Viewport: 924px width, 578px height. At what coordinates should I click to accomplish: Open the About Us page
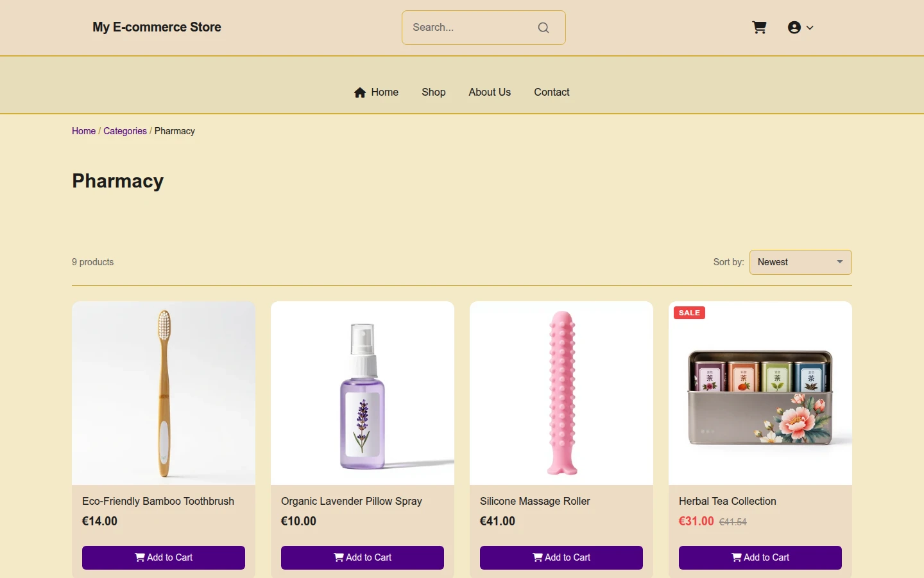[x=490, y=92]
